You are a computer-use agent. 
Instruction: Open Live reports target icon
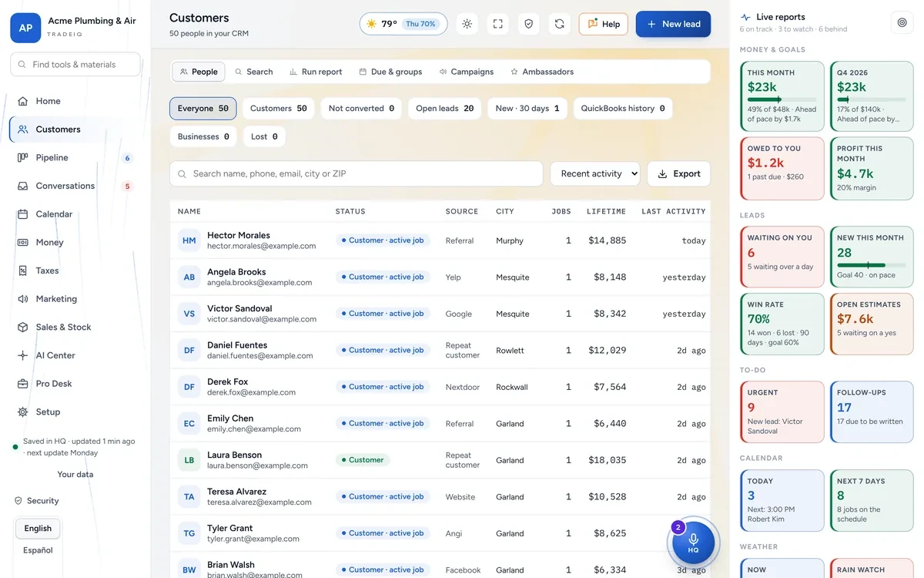[x=902, y=22]
